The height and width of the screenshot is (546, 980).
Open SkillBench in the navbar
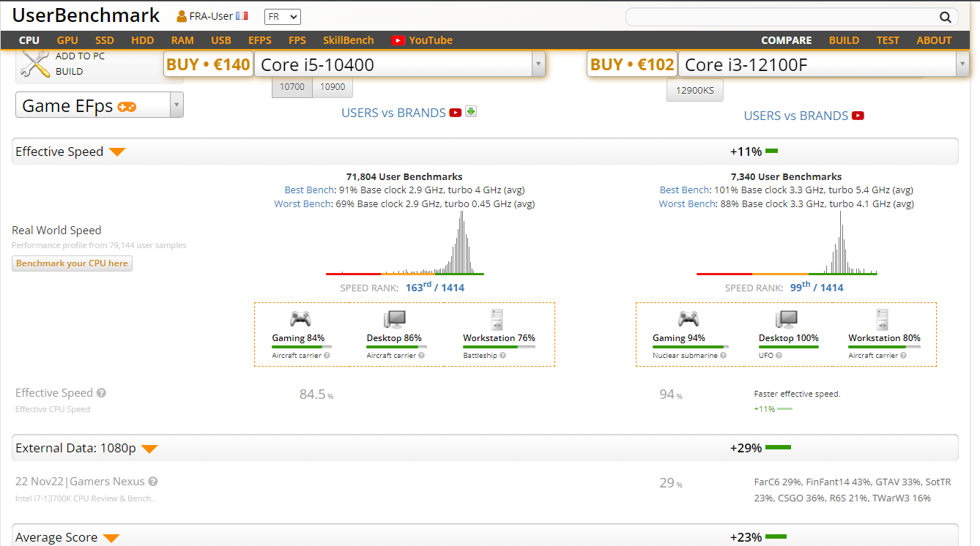[348, 40]
